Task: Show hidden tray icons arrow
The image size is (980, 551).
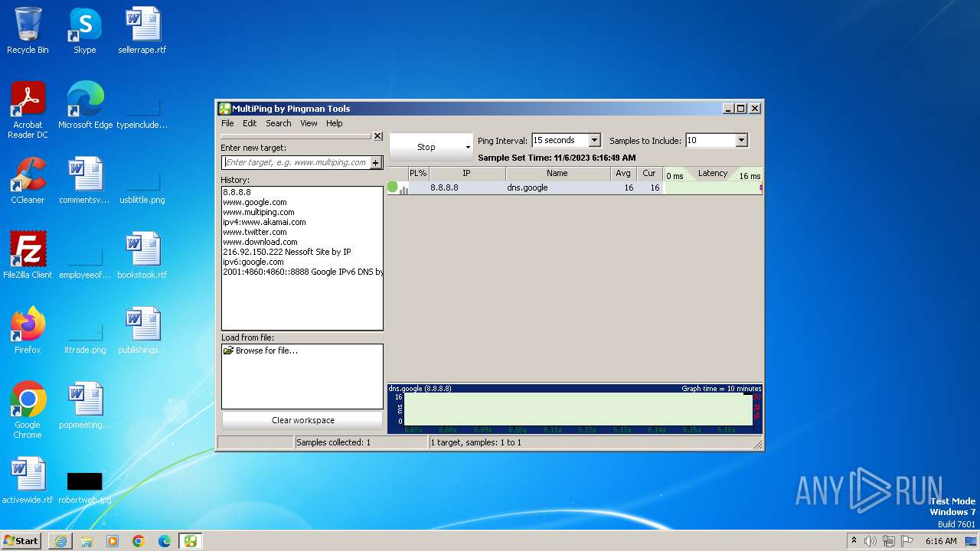Action: tap(854, 540)
